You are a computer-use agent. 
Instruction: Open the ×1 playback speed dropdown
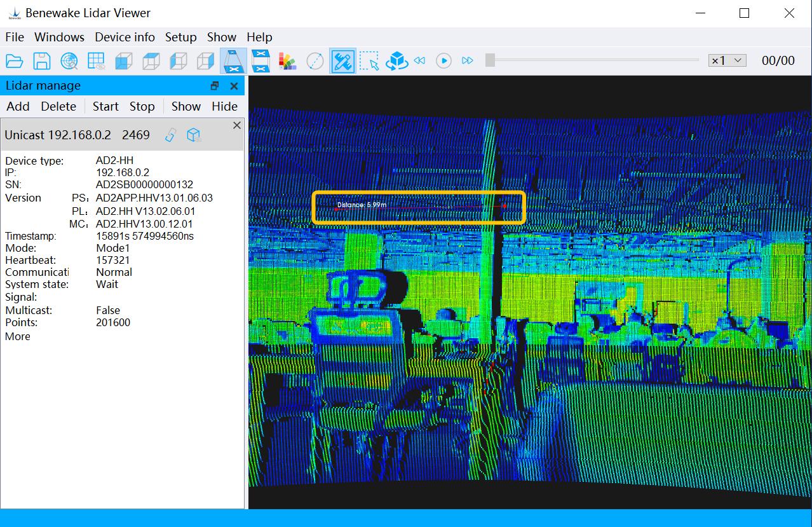[727, 60]
